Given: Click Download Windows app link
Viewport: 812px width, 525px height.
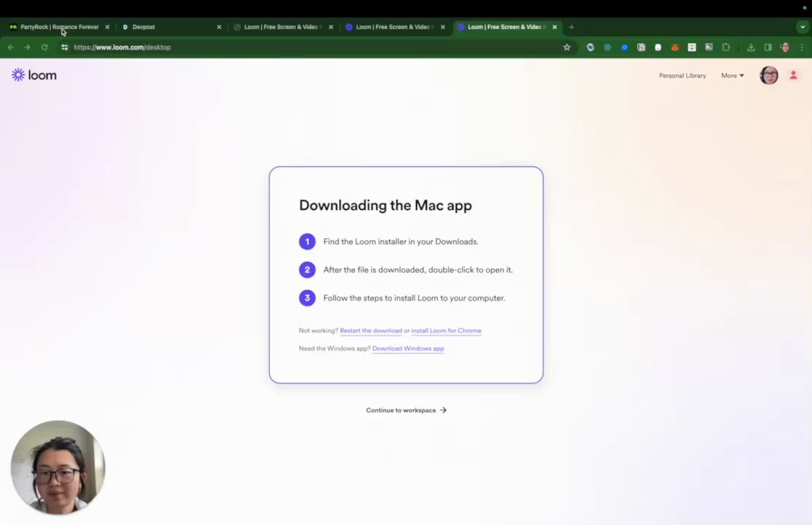Looking at the screenshot, I should point(408,349).
